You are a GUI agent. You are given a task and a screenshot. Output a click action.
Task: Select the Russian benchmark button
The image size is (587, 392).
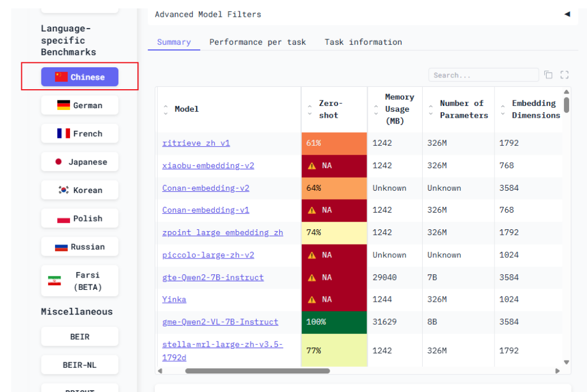pos(80,247)
